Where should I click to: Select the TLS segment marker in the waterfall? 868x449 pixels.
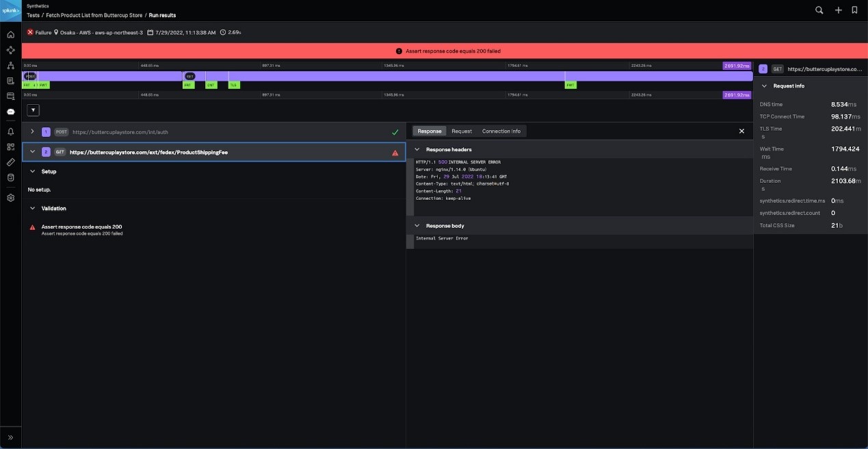tap(234, 85)
